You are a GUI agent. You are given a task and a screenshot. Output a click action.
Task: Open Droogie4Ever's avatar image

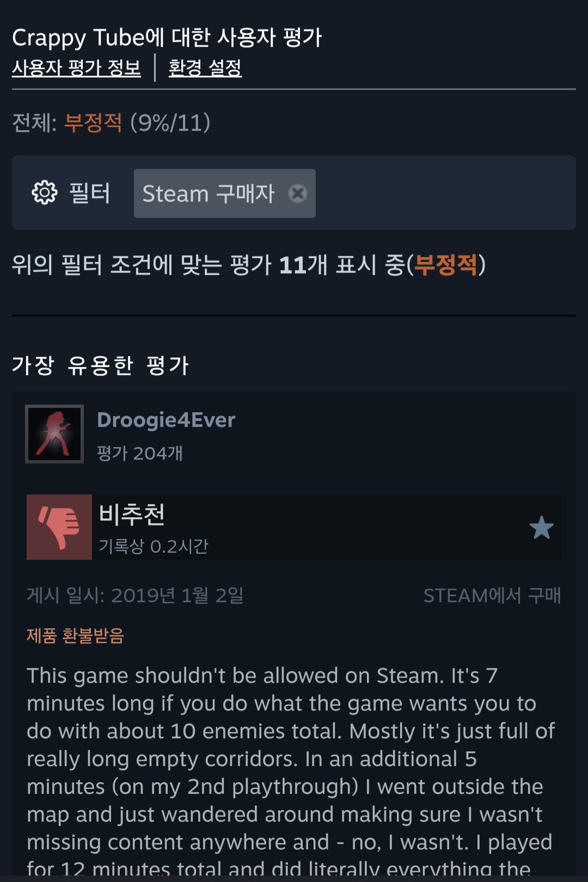click(54, 434)
